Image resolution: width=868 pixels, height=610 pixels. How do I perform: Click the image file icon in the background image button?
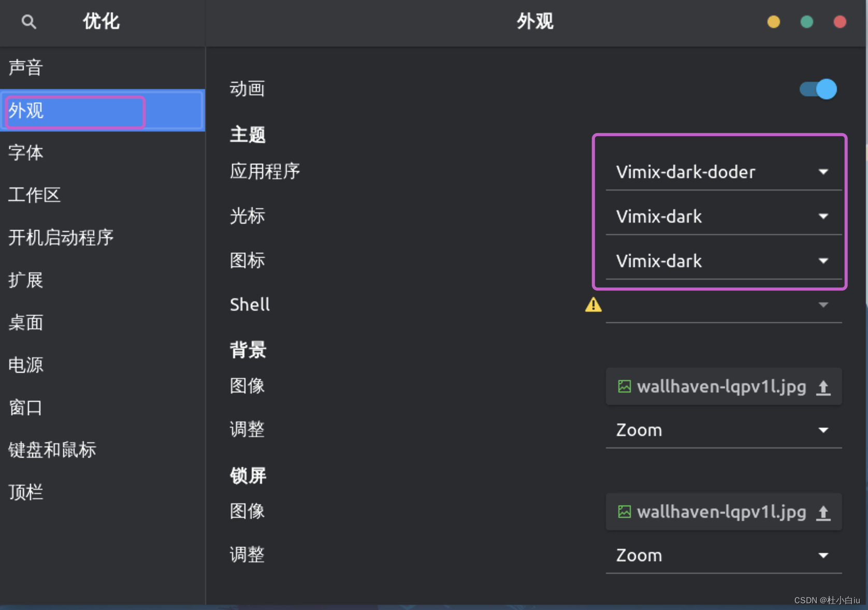[x=625, y=386]
